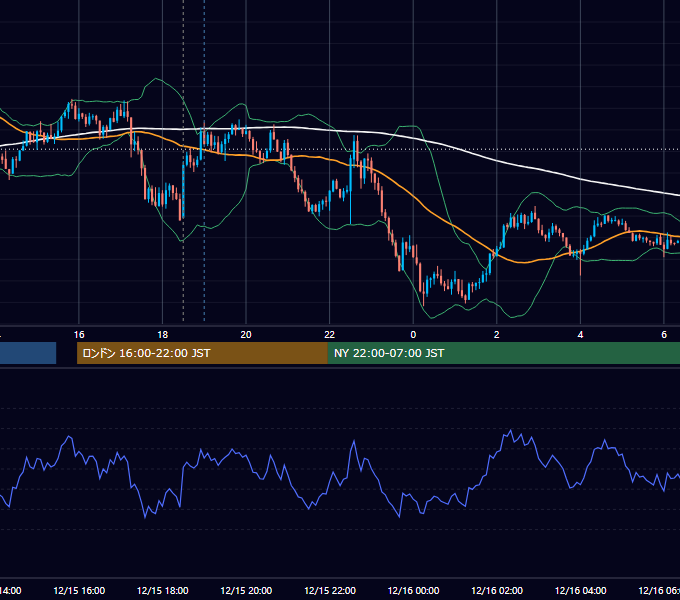
Task: Click the 12/15 16:00 time label
Action: pyautogui.click(x=79, y=590)
